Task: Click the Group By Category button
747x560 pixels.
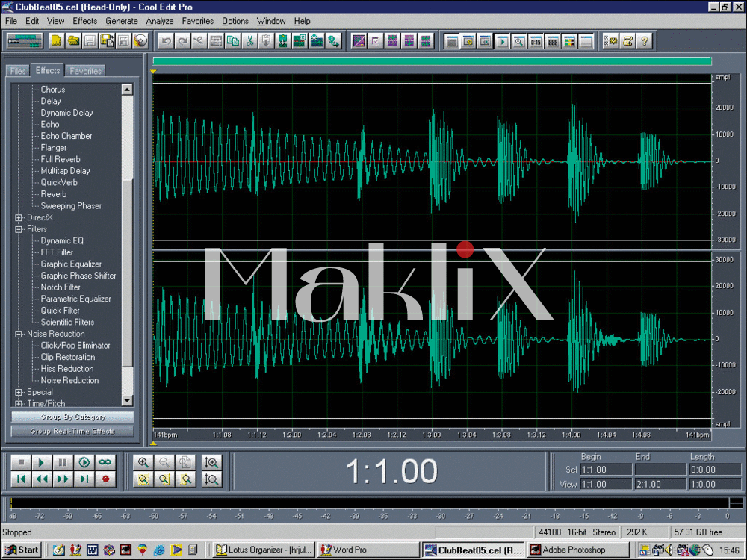Action: click(72, 417)
